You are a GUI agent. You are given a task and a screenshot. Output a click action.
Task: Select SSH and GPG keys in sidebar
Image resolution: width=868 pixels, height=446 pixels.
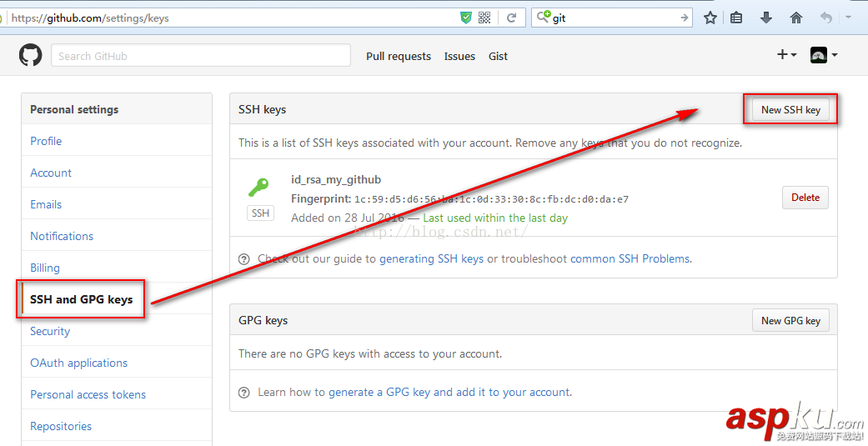point(82,299)
